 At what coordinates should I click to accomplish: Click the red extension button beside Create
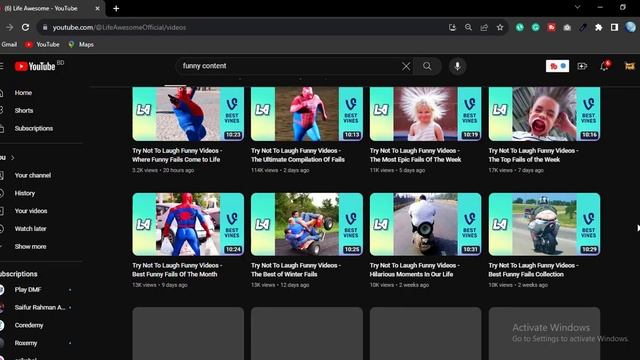point(557,66)
